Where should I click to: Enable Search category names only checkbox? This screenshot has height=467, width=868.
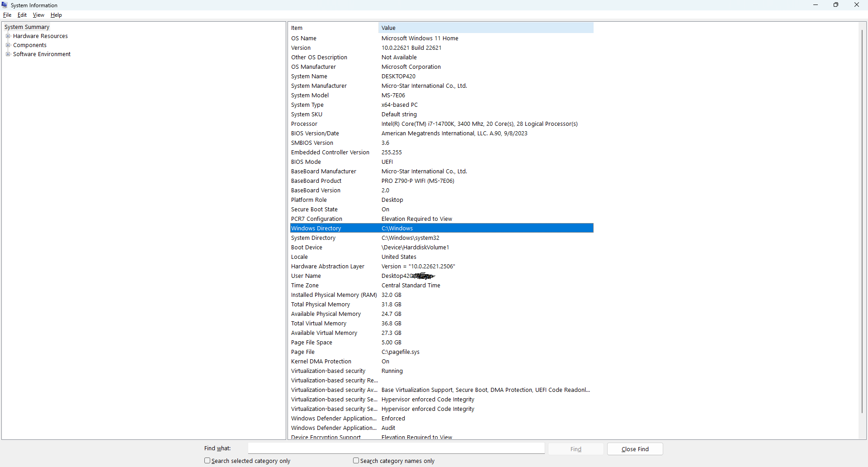coord(356,461)
